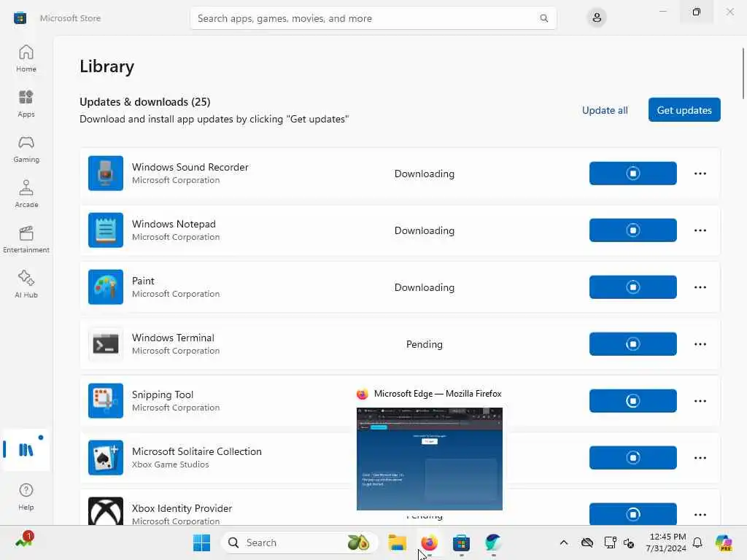
Task: Click the Firefox Microsoft Edge preview thumbnail
Action: pos(429,459)
